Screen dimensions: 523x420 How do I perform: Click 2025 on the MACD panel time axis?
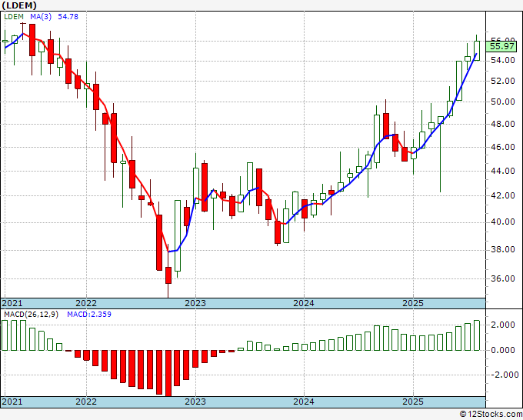coord(413,402)
